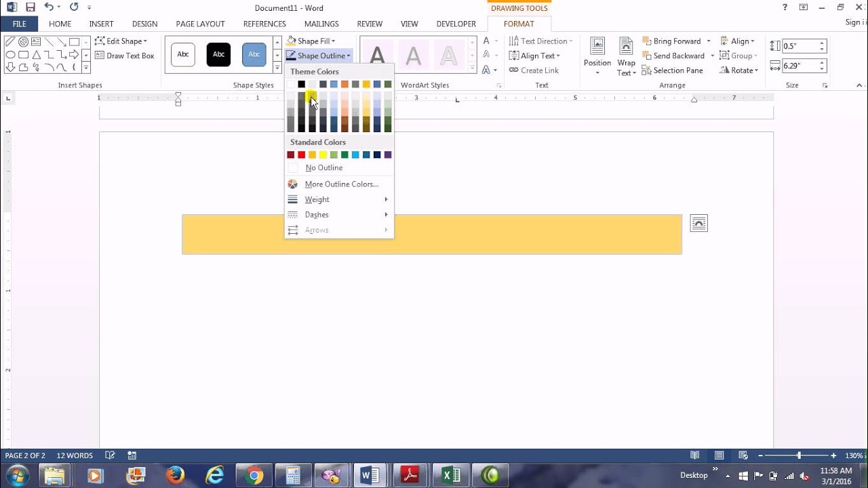Click the Save icon in the quick access toolbar
Screen dimensions: 868x488
[30, 7]
